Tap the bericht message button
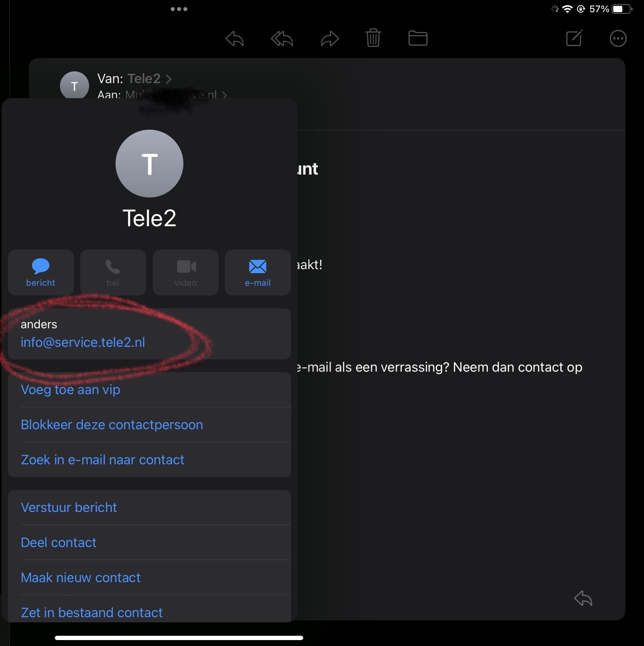 coord(41,272)
